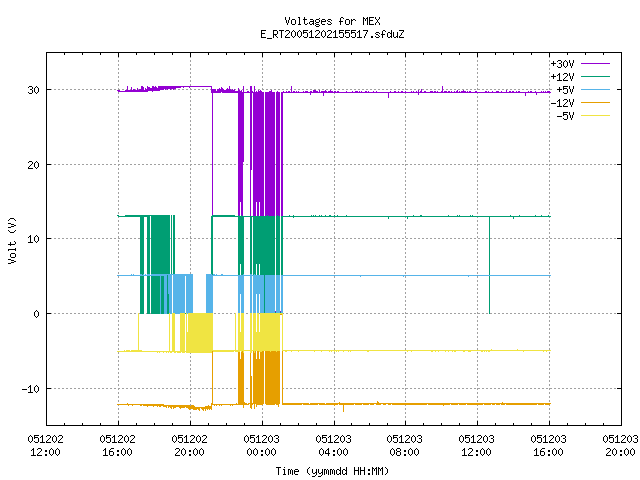Click the x-axis tick '051203 12:00'
Viewport: 640px width, 480px height.
[x=476, y=446]
